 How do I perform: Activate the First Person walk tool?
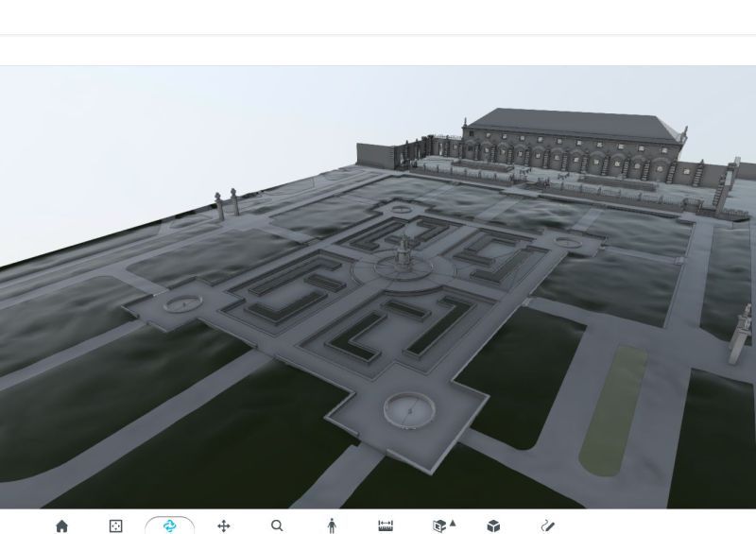pyautogui.click(x=332, y=525)
